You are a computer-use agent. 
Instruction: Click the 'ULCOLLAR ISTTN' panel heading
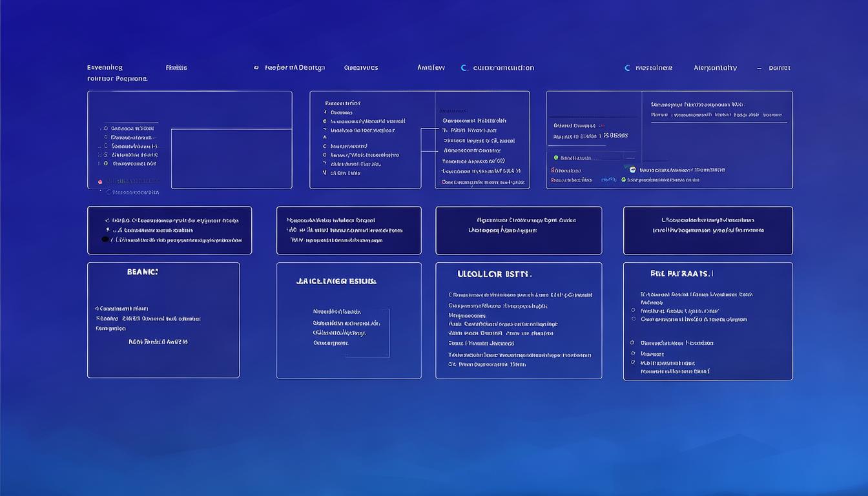[494, 274]
